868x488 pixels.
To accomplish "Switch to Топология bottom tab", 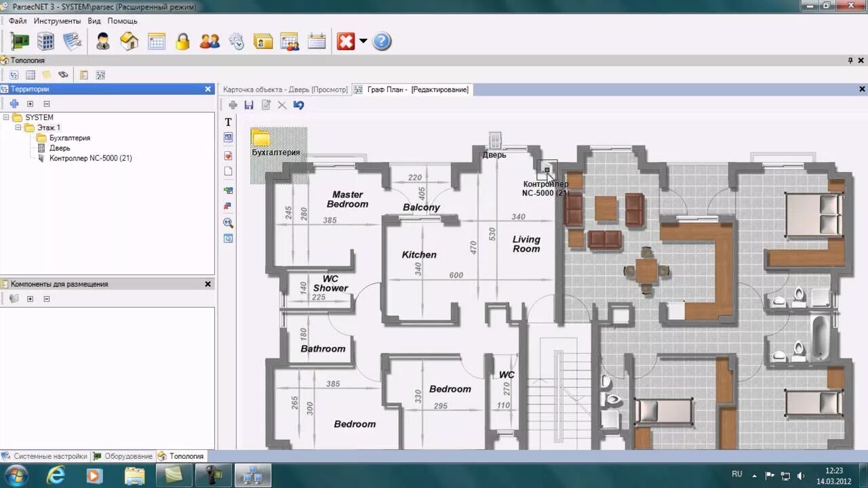I will [182, 456].
